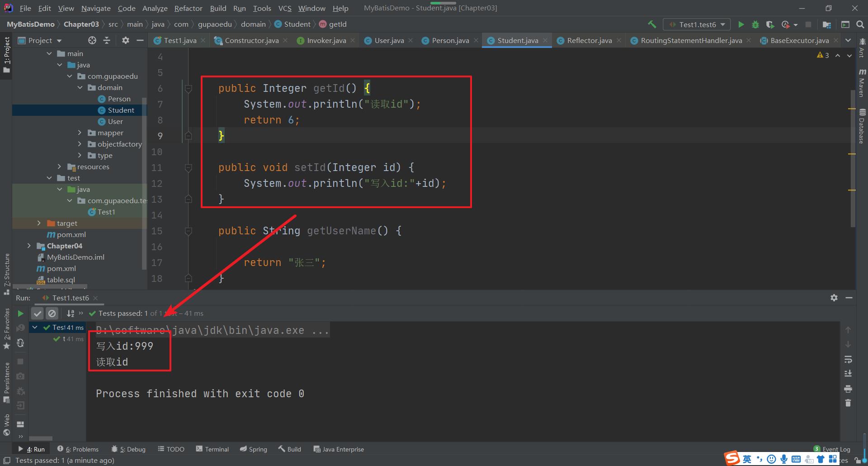Minimize the Run tool window
868x466 pixels.
click(849, 298)
